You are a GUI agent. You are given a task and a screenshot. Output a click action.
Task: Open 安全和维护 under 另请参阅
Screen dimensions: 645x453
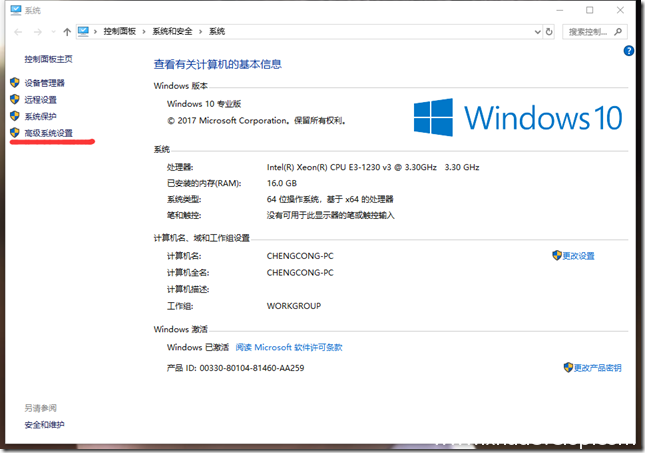pyautogui.click(x=44, y=425)
